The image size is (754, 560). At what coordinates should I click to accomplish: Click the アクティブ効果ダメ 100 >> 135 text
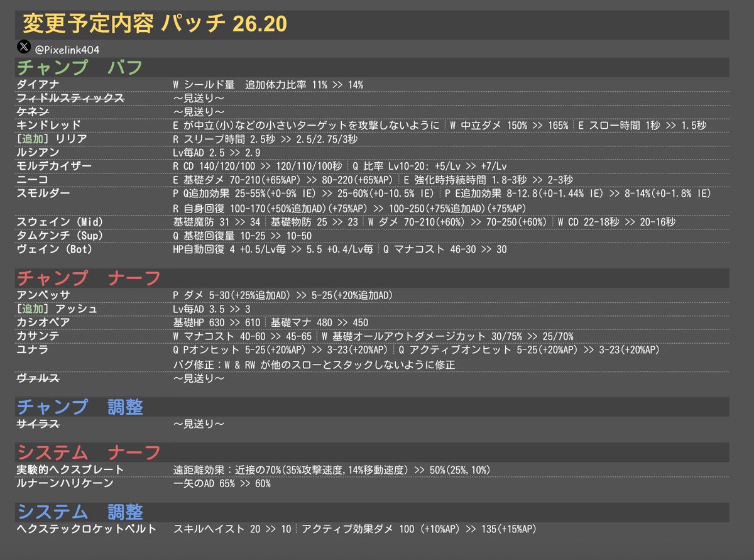tap(419, 529)
